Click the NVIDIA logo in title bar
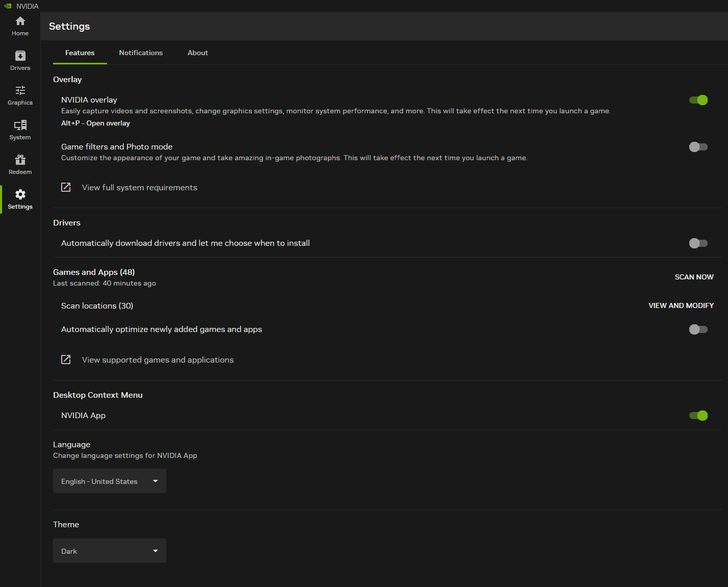 [x=7, y=6]
